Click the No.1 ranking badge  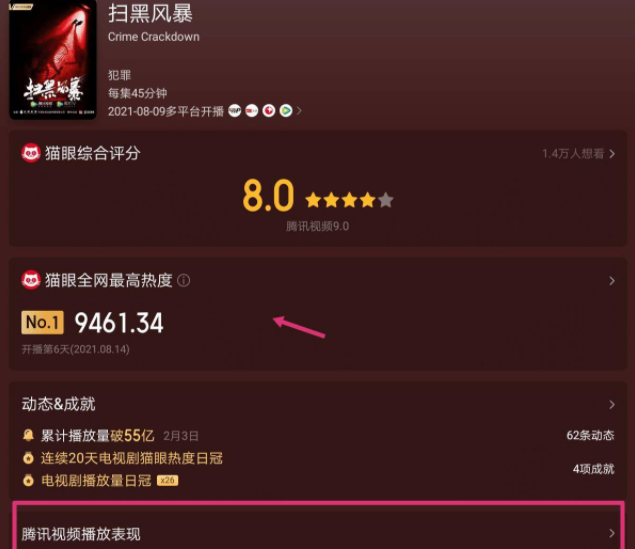coord(43,323)
